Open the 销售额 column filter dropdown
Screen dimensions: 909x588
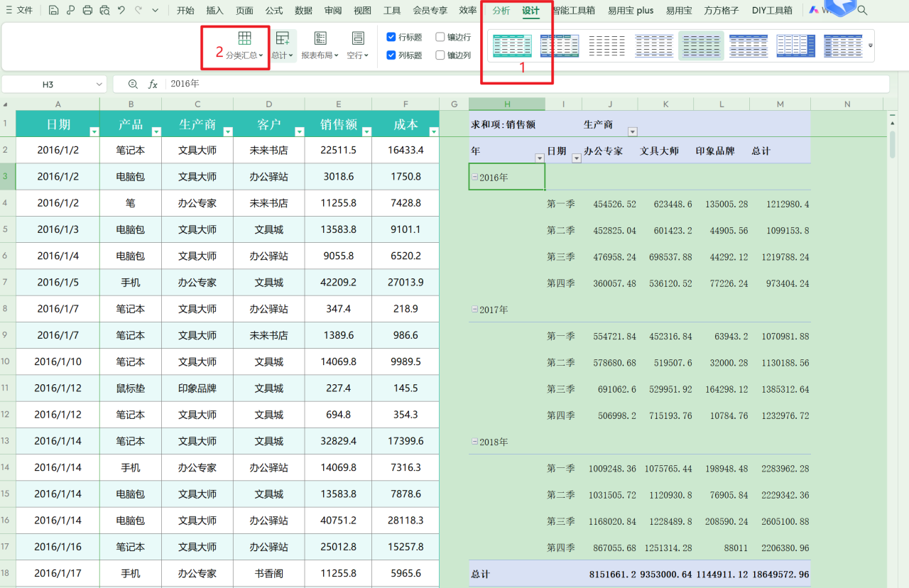point(366,131)
